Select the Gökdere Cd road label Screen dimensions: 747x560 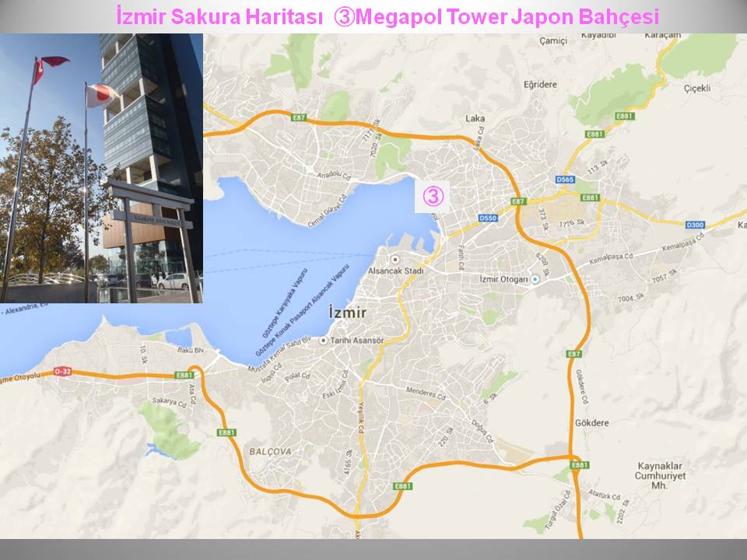coord(582,387)
